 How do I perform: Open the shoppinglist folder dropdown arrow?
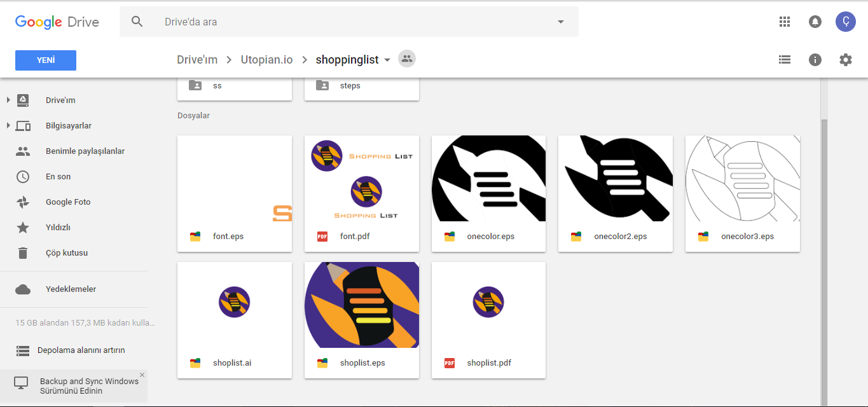387,60
